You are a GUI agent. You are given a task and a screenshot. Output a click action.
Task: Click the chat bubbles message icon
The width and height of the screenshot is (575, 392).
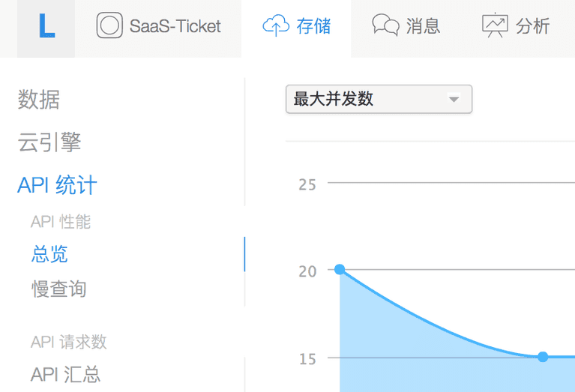coord(385,26)
